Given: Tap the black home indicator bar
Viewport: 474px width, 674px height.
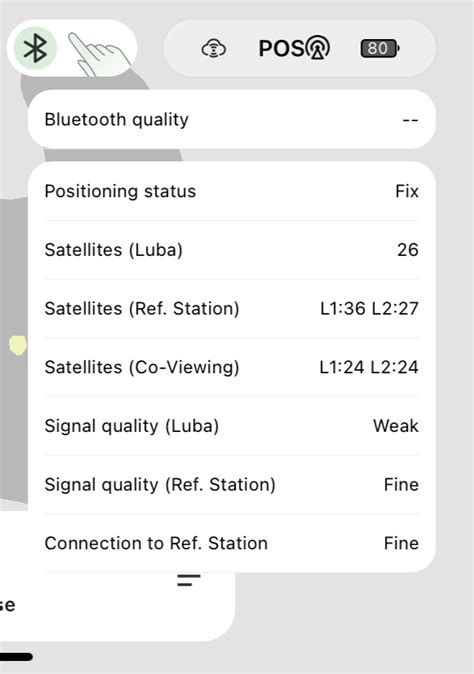Looking at the screenshot, I should (16, 657).
